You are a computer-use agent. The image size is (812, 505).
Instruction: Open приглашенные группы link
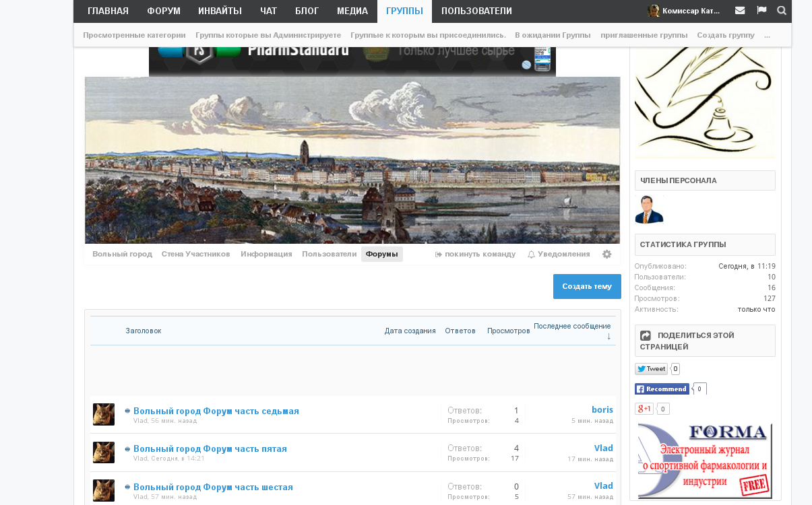pos(644,35)
